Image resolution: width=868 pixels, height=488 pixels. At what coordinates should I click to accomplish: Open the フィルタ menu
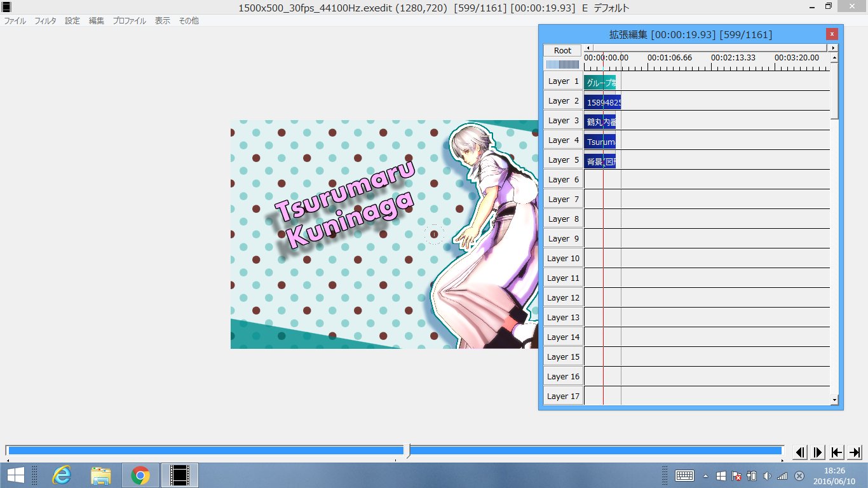tap(45, 21)
